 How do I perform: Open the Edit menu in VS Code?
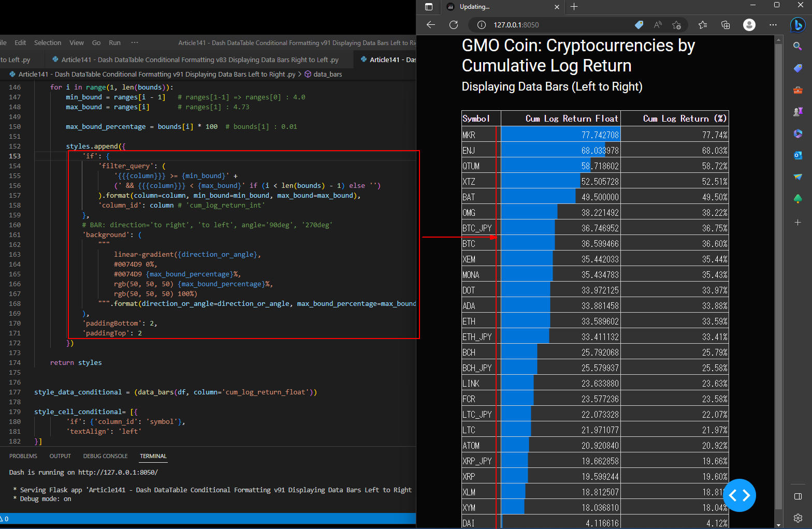point(20,42)
